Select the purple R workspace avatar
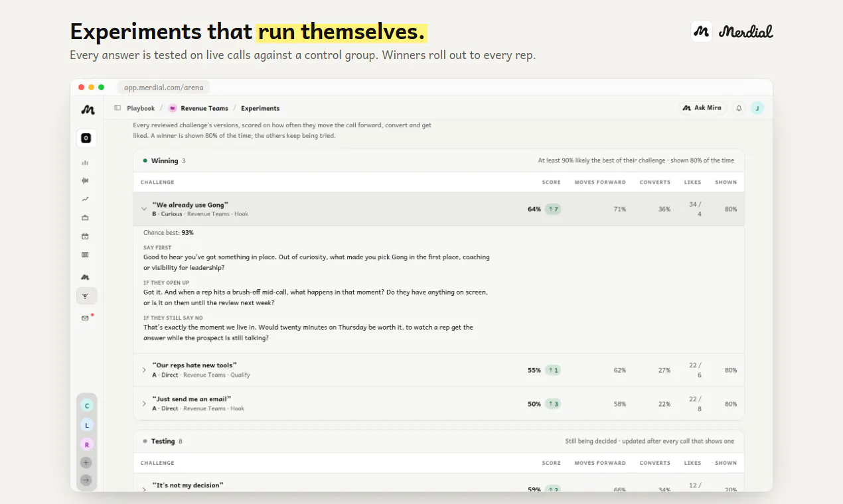 click(x=86, y=444)
